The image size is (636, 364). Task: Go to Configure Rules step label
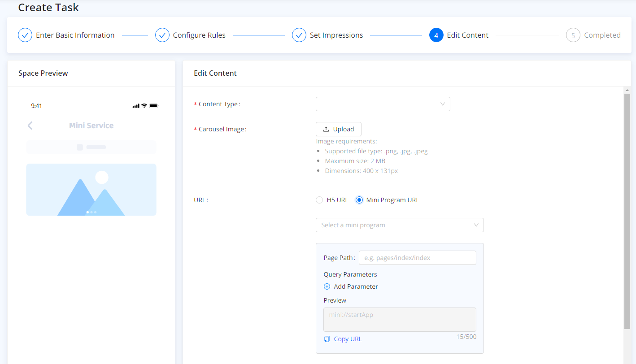pos(199,35)
